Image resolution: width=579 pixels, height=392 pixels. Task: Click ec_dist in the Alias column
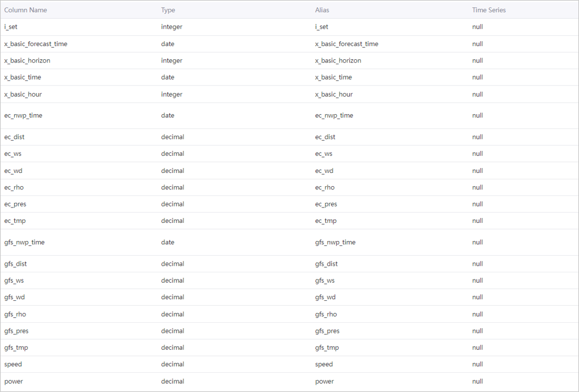[x=325, y=137]
